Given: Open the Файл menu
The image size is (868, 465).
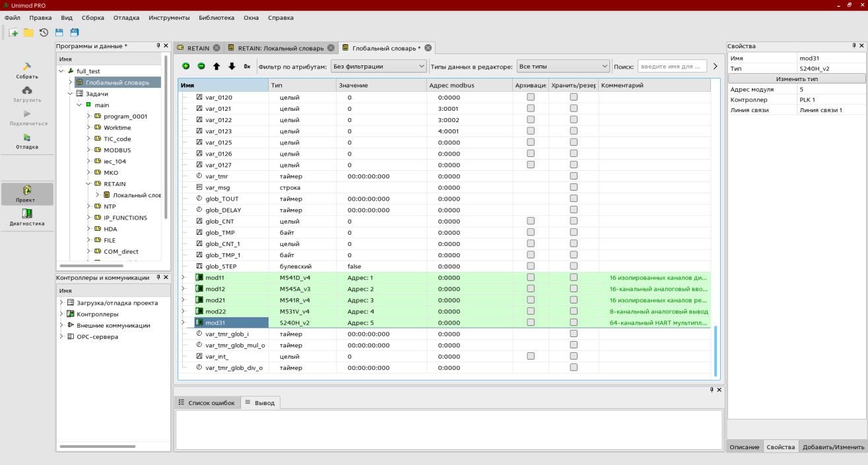Looking at the screenshot, I should pyautogui.click(x=12, y=17).
